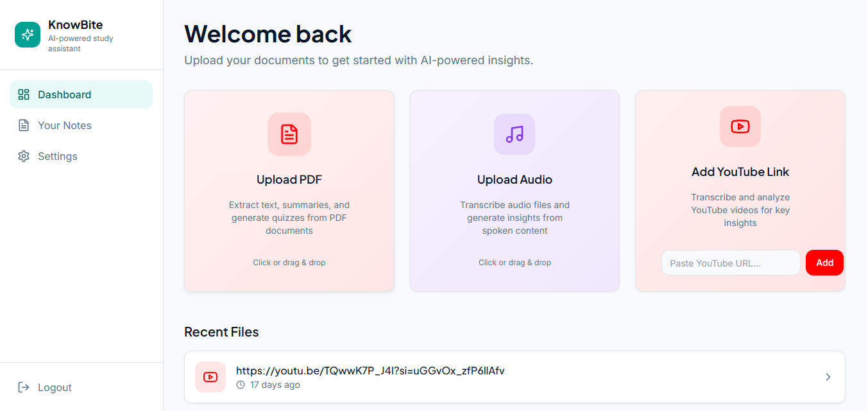This screenshot has height=411, width=868.
Task: Click the clock icon showing file age
Action: (240, 385)
